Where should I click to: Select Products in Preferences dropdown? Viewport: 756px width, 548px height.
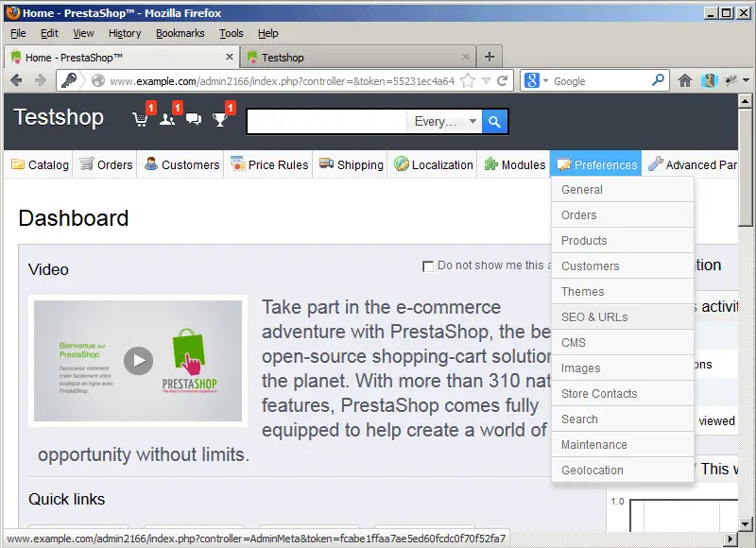tap(623, 241)
